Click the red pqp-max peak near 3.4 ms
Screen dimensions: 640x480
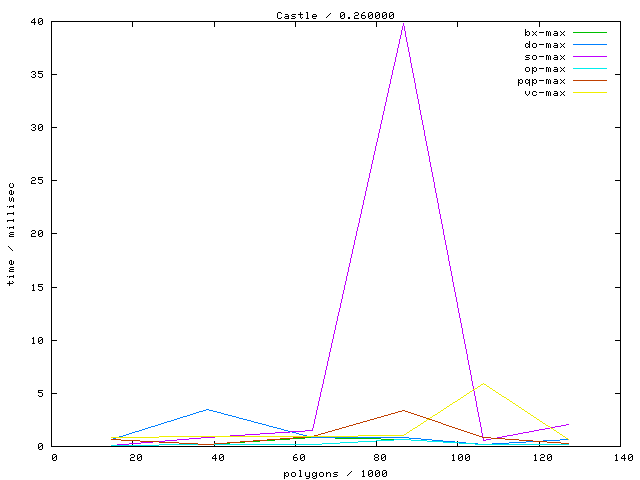tap(403, 410)
